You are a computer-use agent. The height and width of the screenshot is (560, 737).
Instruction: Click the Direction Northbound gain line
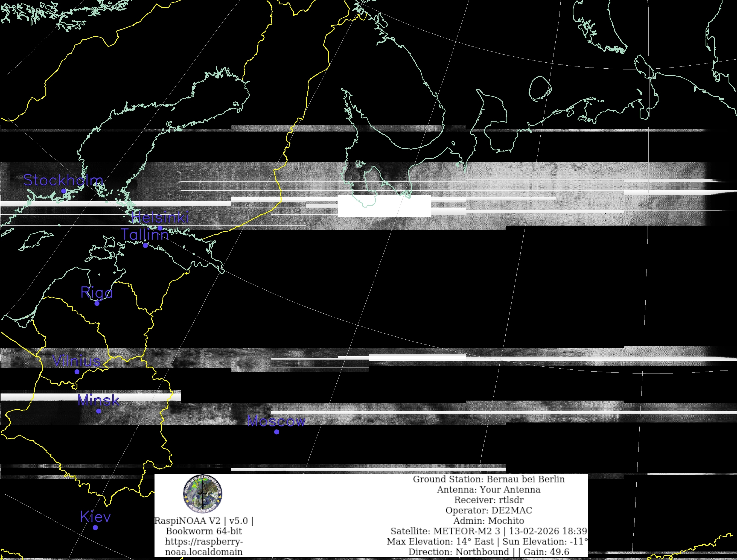(489, 552)
